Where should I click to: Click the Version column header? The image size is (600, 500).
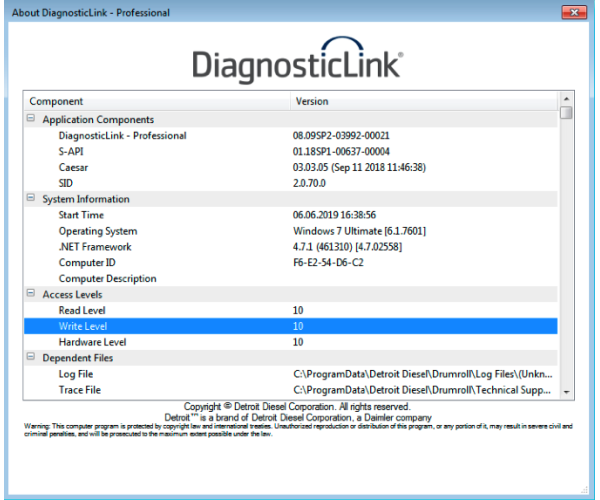pyautogui.click(x=425, y=101)
